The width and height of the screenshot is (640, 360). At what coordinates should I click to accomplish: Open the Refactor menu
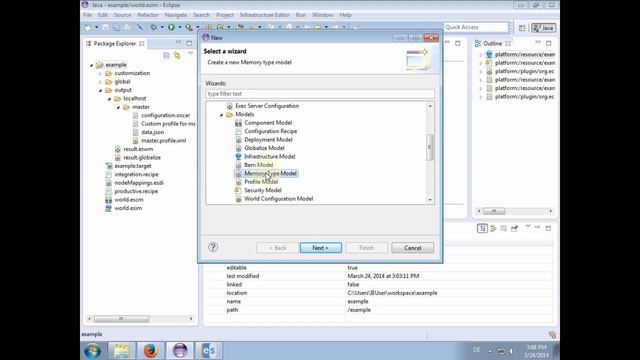coord(148,15)
